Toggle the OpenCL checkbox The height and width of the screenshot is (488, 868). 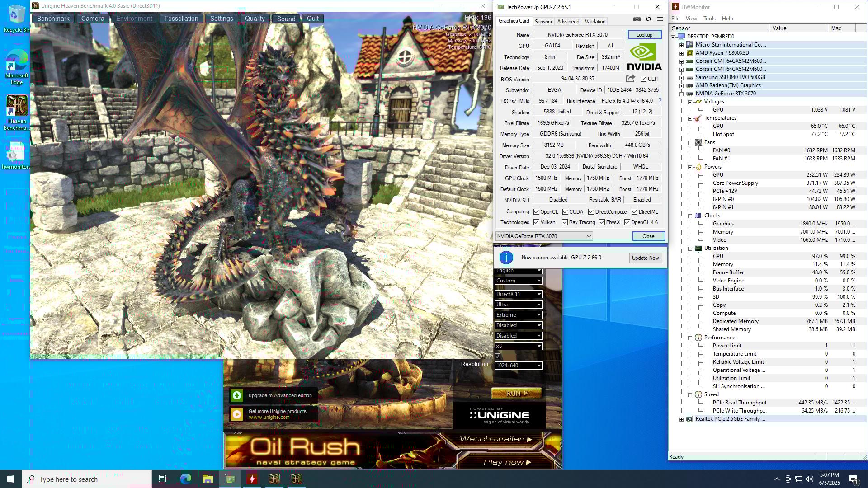point(536,212)
